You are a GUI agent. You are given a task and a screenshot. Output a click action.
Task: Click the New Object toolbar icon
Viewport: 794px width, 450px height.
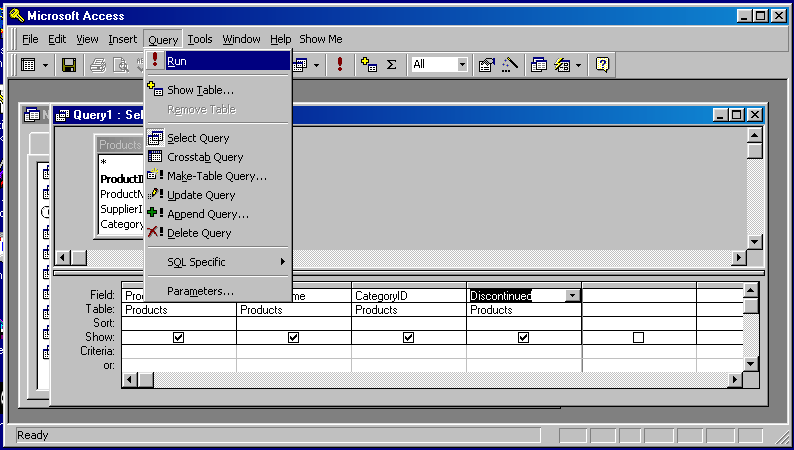(x=562, y=64)
